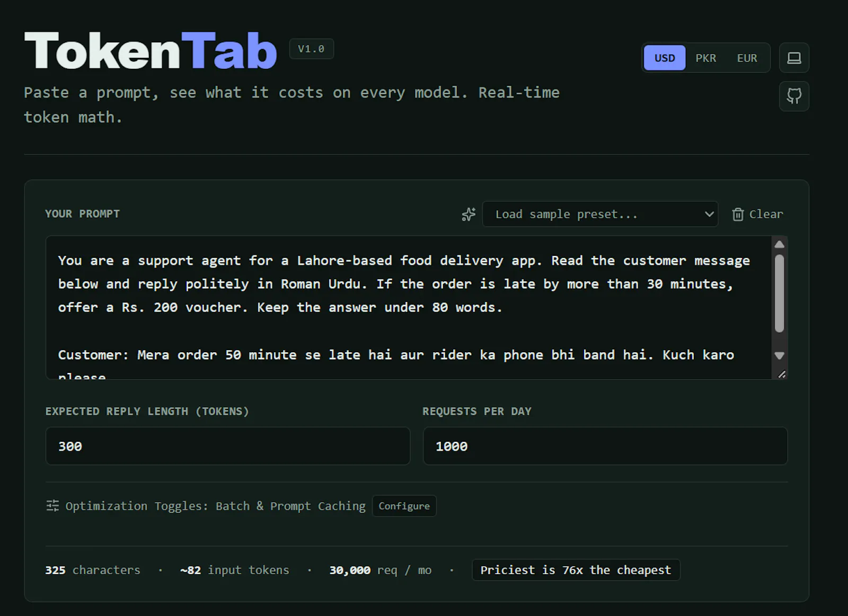Click the Priciest is 76x the cheapest badge
Image resolution: width=848 pixels, height=616 pixels.
tap(576, 570)
